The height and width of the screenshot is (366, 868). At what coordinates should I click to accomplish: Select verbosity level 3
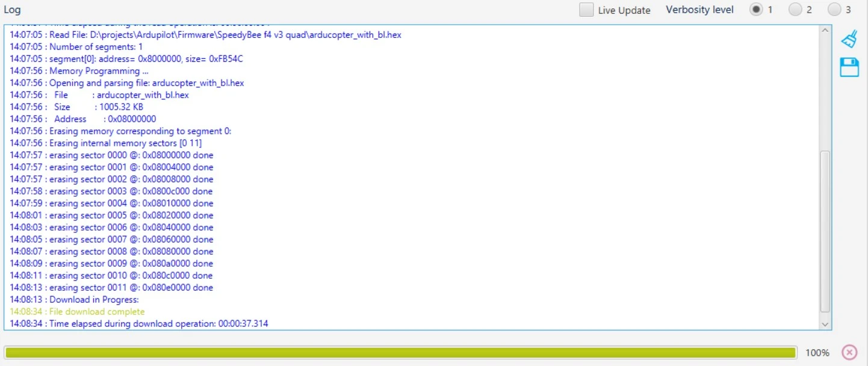pos(834,10)
